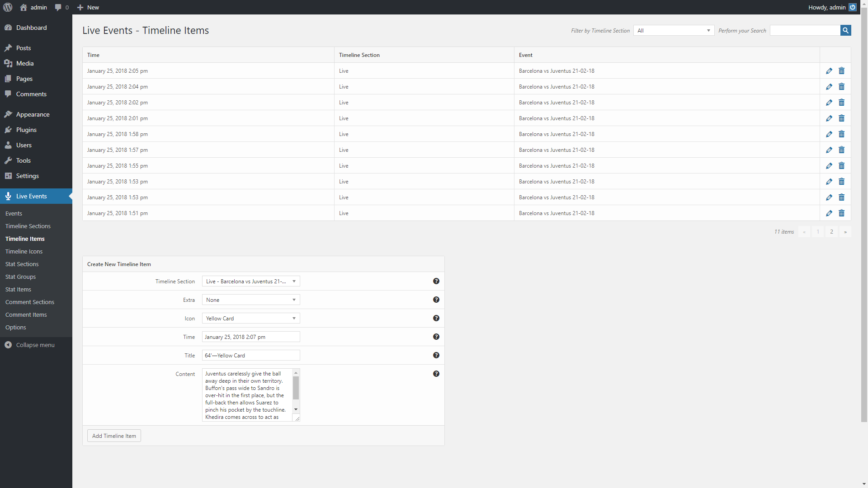
Task: Click help icon beside Content field
Action: coord(436,374)
